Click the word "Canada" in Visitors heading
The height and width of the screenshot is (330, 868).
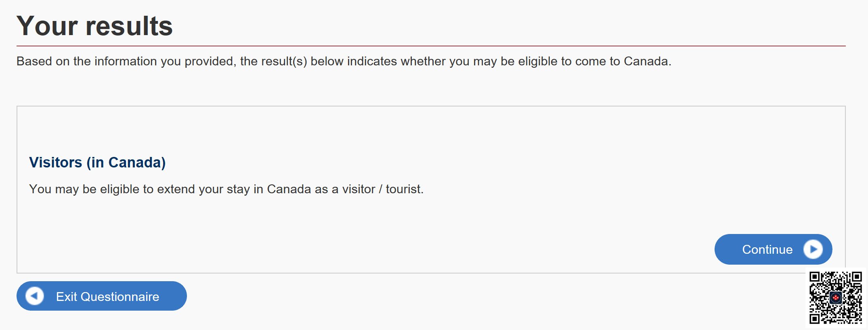tap(135, 163)
